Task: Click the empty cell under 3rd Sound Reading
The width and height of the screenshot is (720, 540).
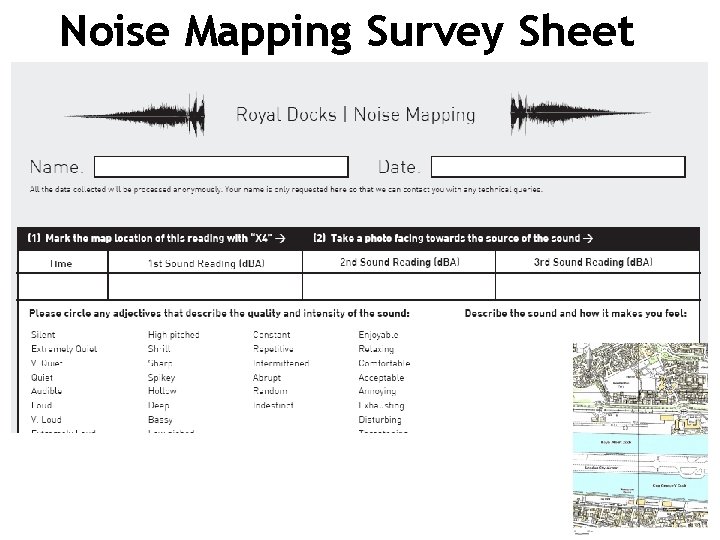Action: 597,287
